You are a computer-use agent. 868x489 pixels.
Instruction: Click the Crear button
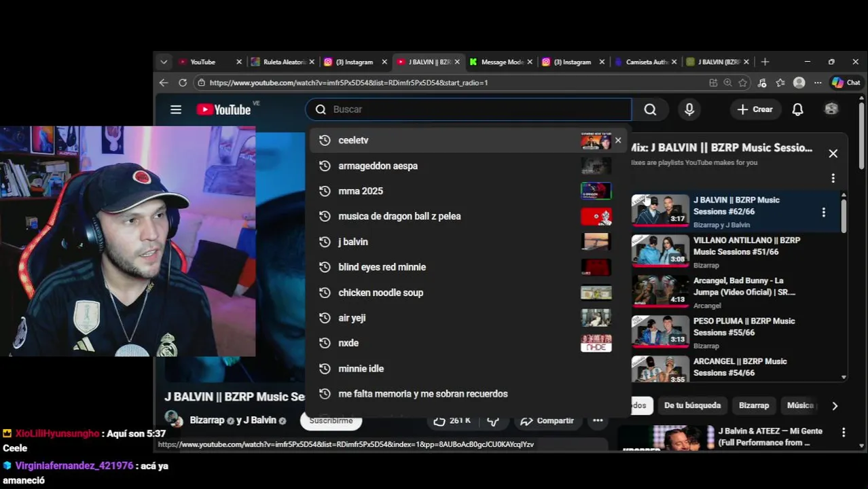pos(755,109)
